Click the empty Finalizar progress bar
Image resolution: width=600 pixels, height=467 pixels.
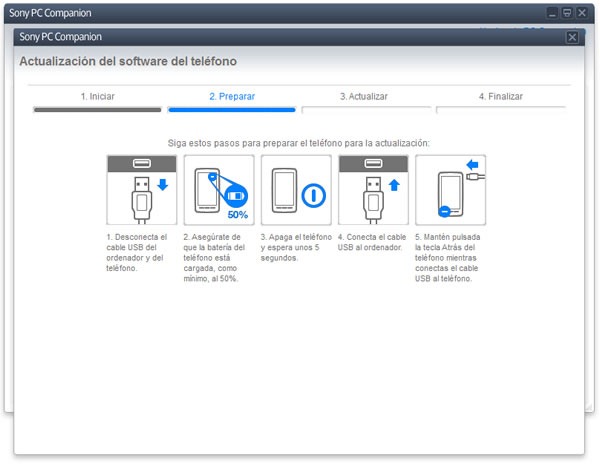point(501,110)
